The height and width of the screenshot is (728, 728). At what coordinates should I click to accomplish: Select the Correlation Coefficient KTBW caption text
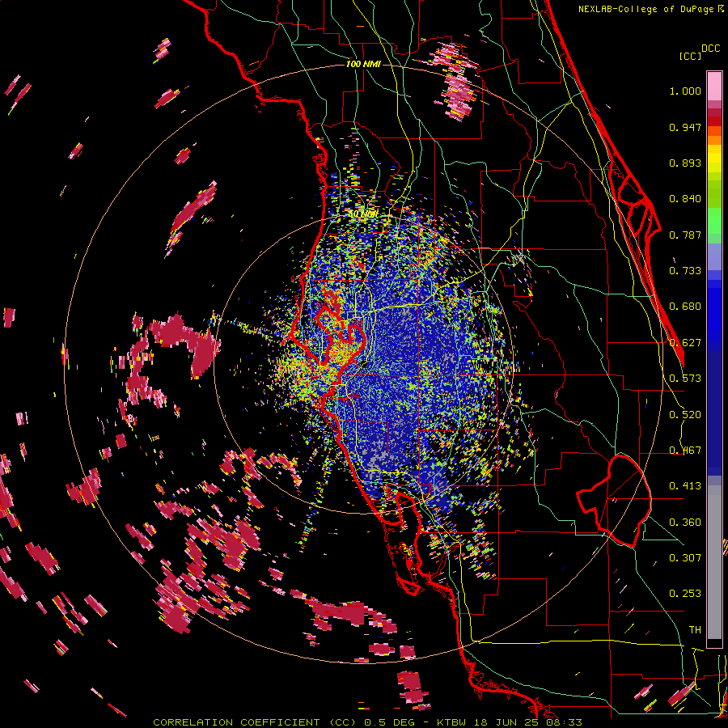click(367, 722)
